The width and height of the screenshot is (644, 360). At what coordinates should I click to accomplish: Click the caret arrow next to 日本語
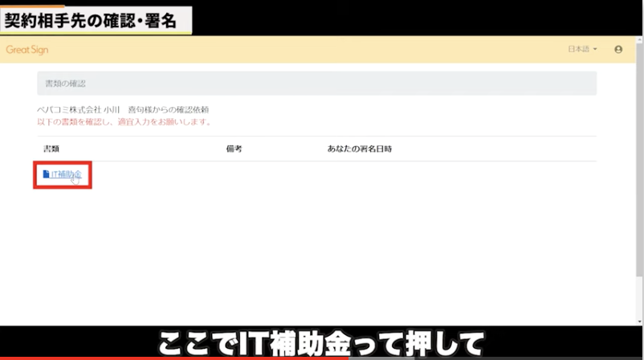pos(595,50)
